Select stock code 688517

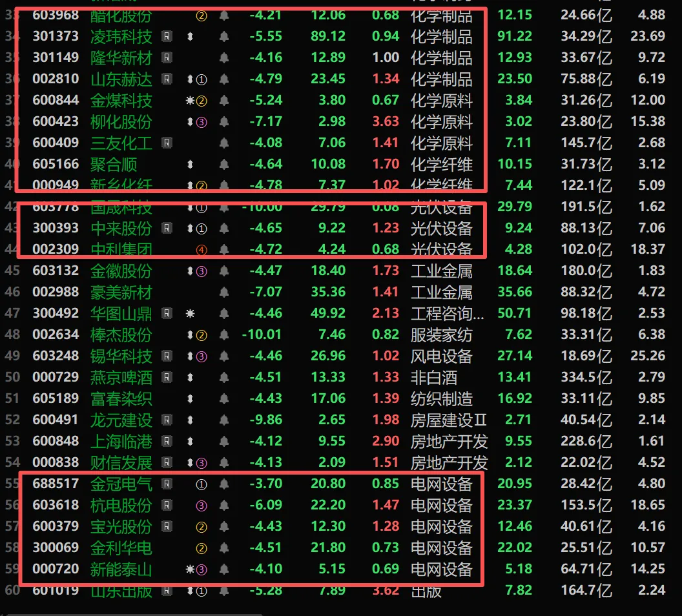click(x=56, y=484)
